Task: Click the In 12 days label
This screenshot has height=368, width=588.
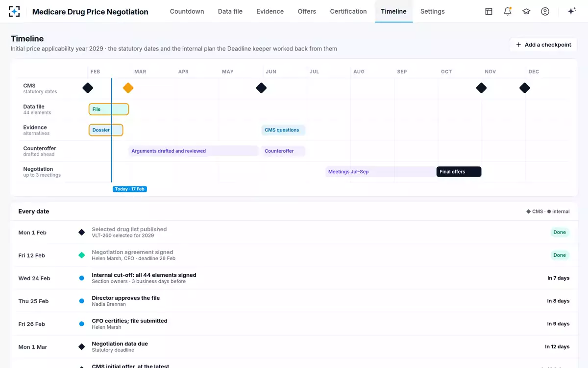Action: click(558, 347)
